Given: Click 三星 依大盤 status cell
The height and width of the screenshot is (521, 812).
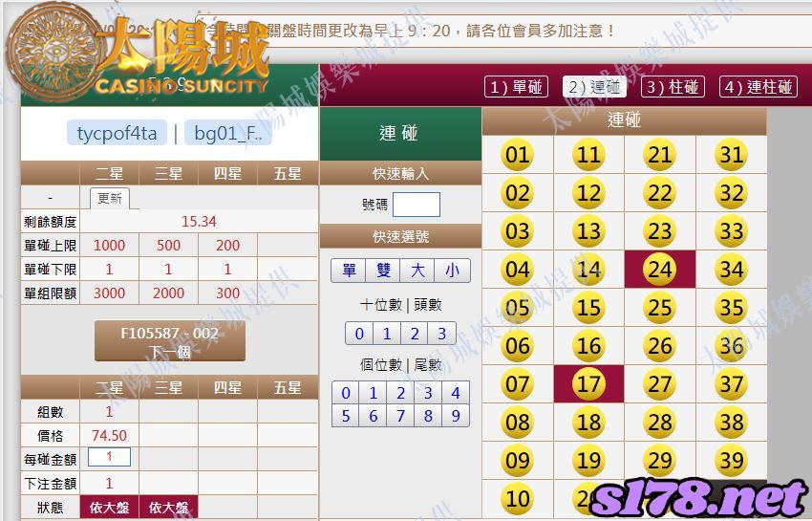Looking at the screenshot, I should click(168, 507).
